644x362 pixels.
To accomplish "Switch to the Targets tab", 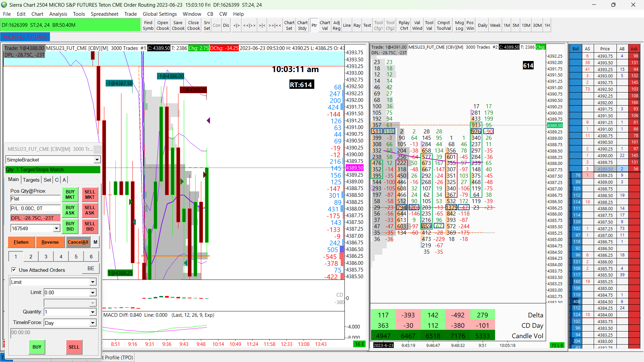I will pyautogui.click(x=31, y=180).
